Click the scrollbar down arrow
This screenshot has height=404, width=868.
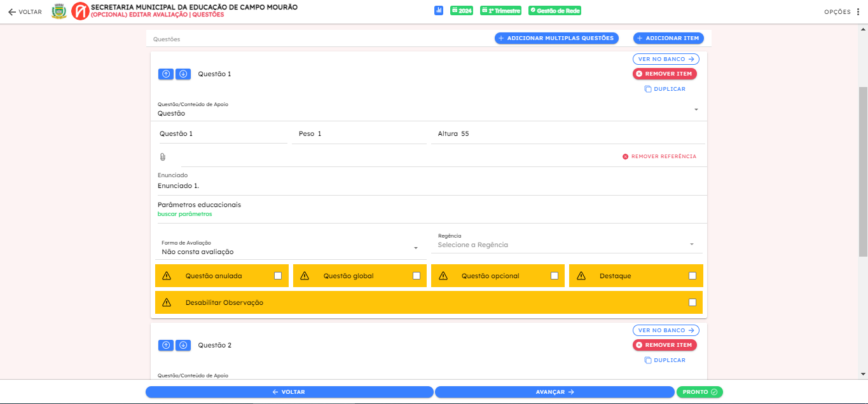pos(863,375)
